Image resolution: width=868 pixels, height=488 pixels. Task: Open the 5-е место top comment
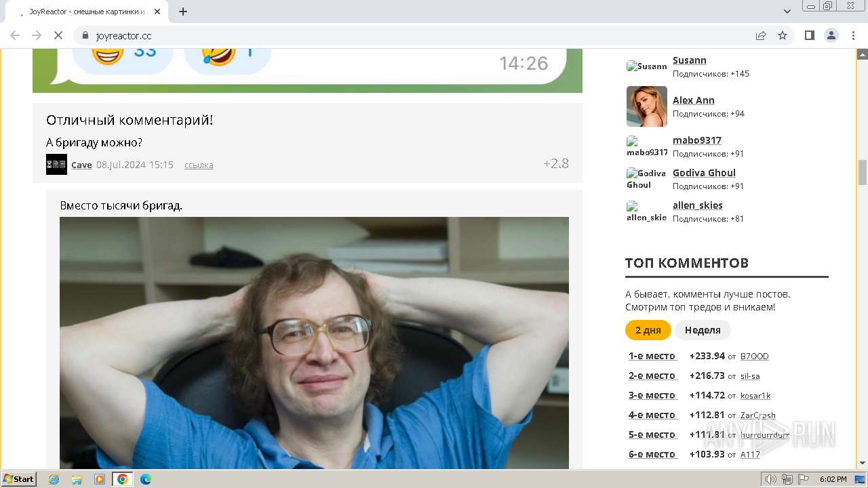(652, 434)
